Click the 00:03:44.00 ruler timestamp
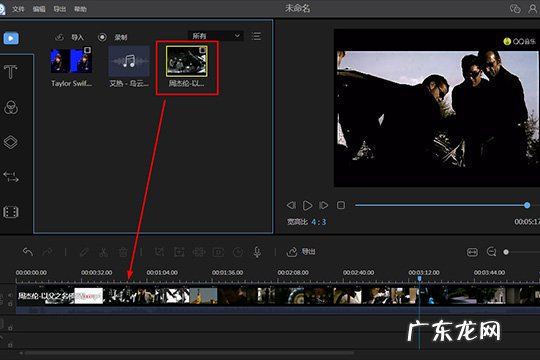The height and width of the screenshot is (360, 540). tap(489, 272)
